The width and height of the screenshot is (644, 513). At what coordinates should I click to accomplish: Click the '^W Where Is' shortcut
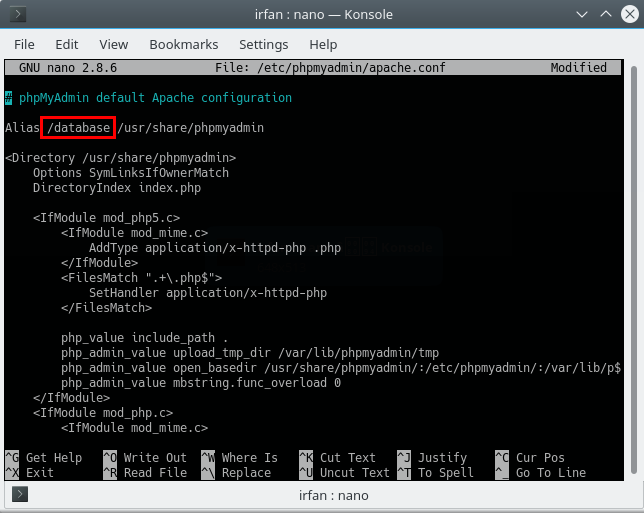(x=239, y=458)
